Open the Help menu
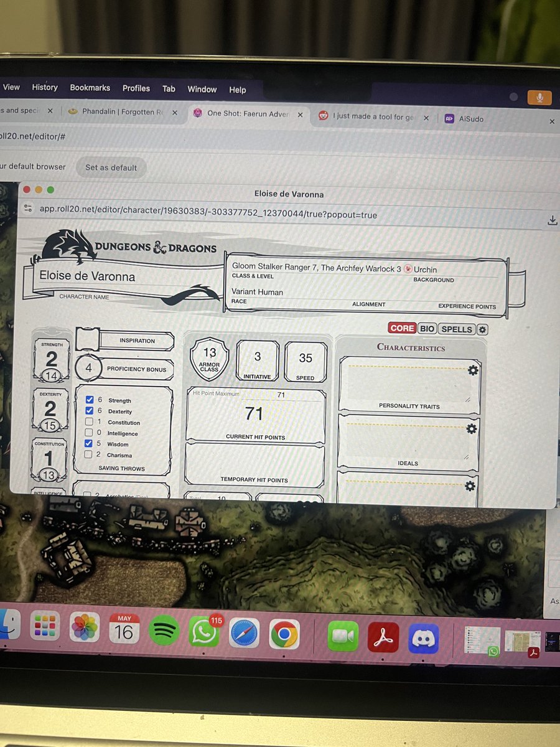560x747 pixels. tap(238, 90)
